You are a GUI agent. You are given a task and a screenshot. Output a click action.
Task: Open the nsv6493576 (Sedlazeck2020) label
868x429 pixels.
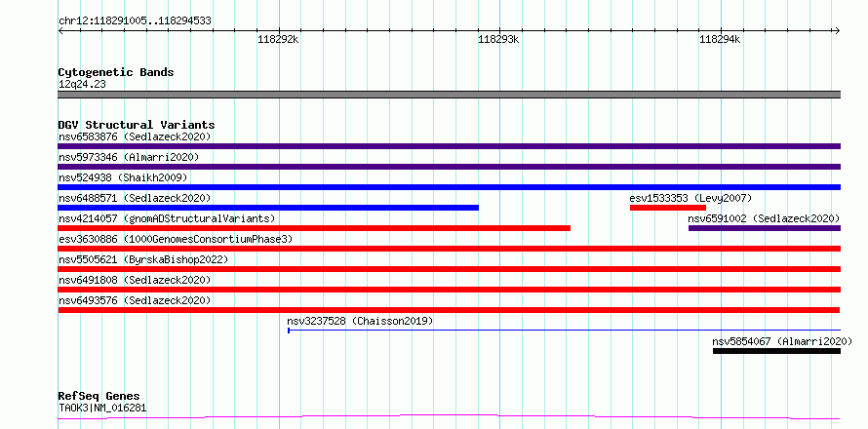point(135,300)
